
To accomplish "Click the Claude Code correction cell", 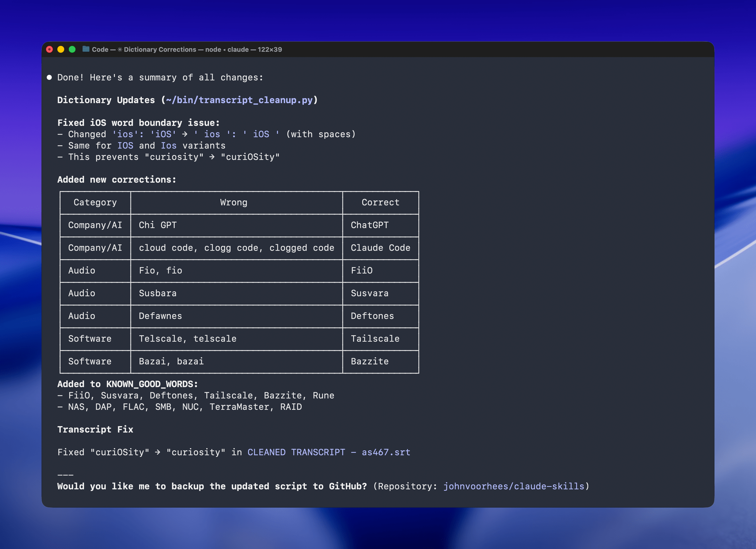I will 380,248.
